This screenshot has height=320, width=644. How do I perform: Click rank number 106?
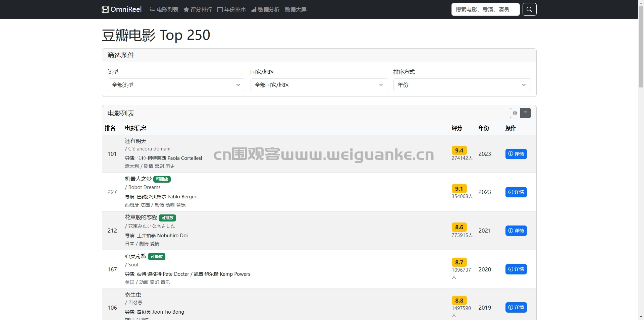[x=112, y=308]
